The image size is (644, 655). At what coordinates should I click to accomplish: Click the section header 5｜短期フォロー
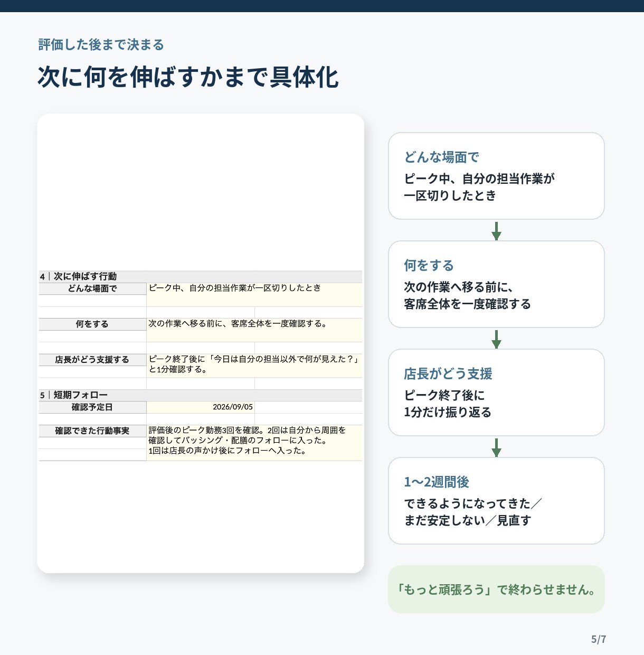click(201, 395)
